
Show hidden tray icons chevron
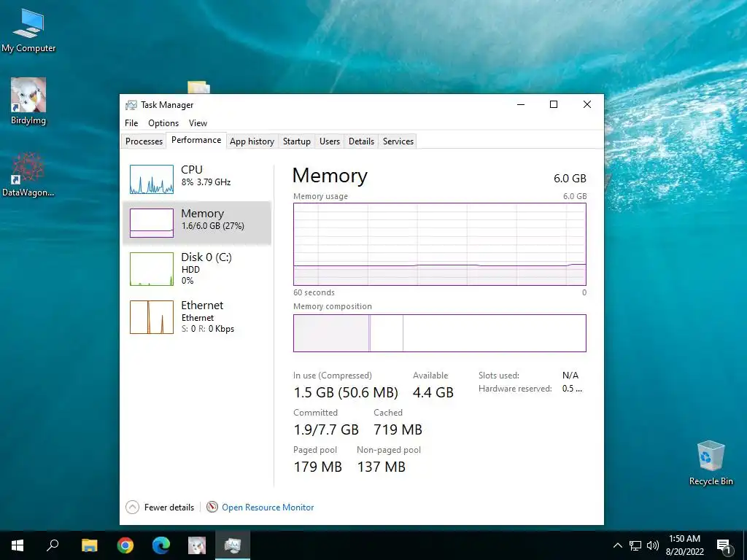click(617, 545)
